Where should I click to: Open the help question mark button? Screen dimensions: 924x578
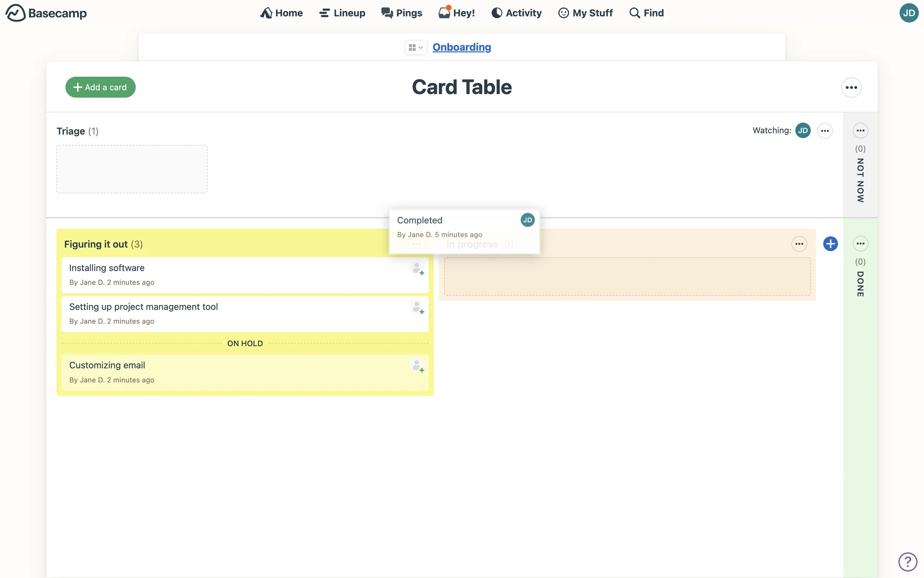(x=907, y=562)
